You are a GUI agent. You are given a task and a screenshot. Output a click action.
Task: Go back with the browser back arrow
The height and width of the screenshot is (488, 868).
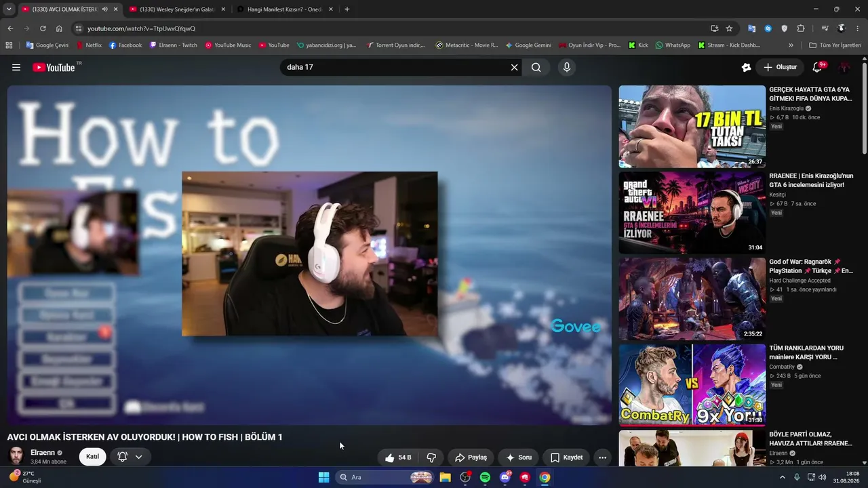(x=10, y=28)
